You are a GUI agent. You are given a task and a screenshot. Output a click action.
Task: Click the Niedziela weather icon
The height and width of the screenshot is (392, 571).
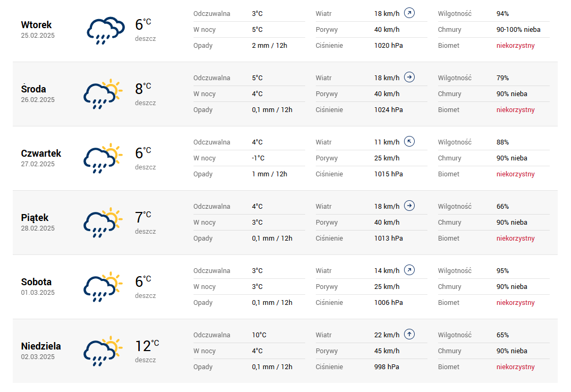[x=102, y=352]
